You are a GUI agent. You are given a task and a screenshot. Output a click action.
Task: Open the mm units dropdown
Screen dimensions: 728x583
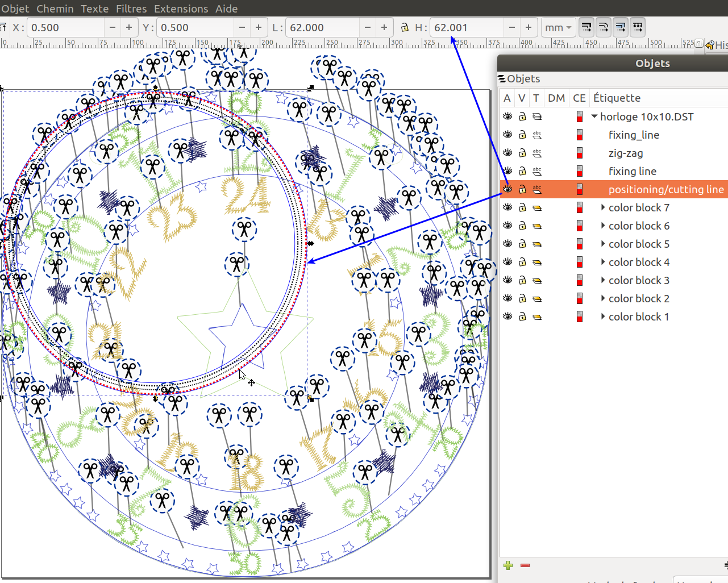point(558,27)
